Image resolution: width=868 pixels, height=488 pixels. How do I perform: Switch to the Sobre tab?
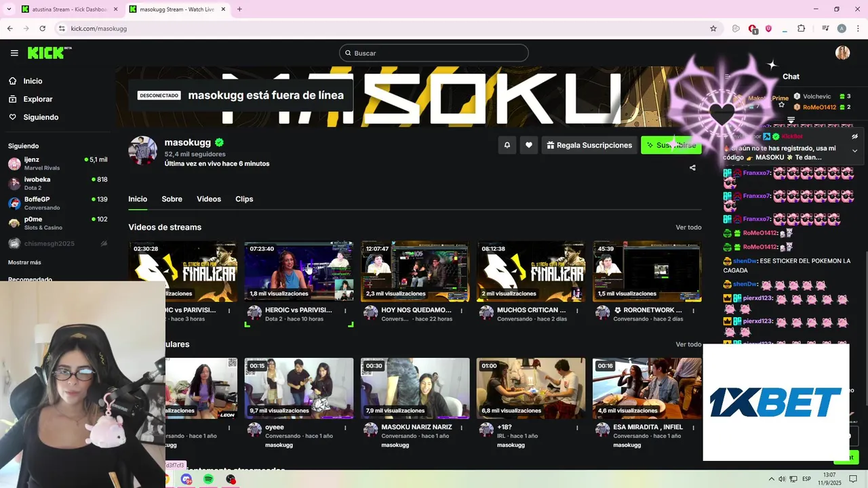click(x=172, y=199)
